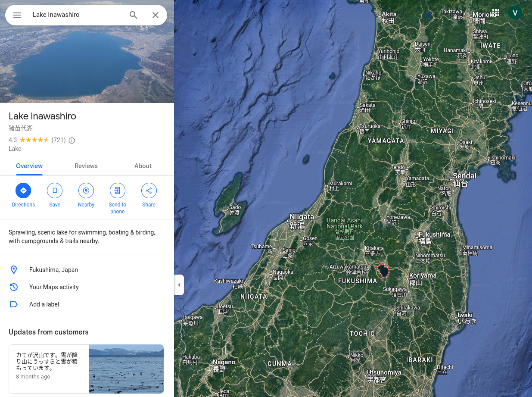Switch to the Overview tab
The image size is (532, 397).
29,166
